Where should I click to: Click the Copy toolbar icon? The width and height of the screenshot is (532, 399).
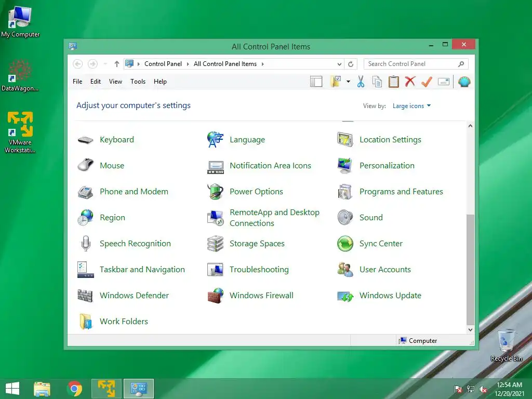coord(377,82)
